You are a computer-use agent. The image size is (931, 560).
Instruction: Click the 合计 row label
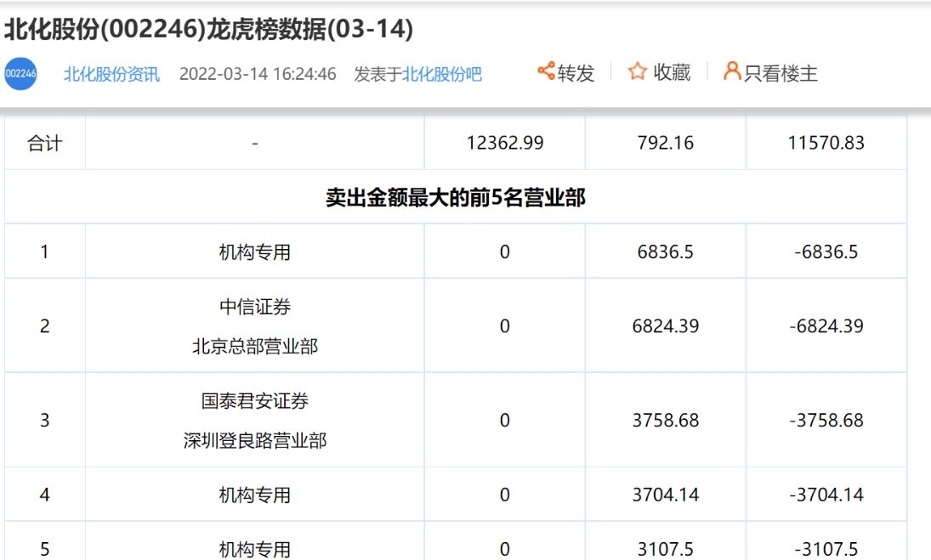coord(44,143)
